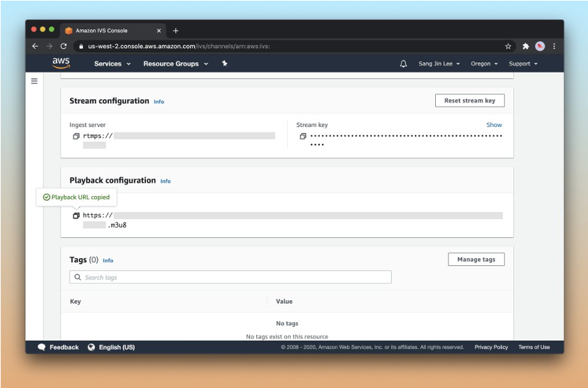588x388 pixels.
Task: Open Chrome three-dot menu
Action: tap(554, 46)
